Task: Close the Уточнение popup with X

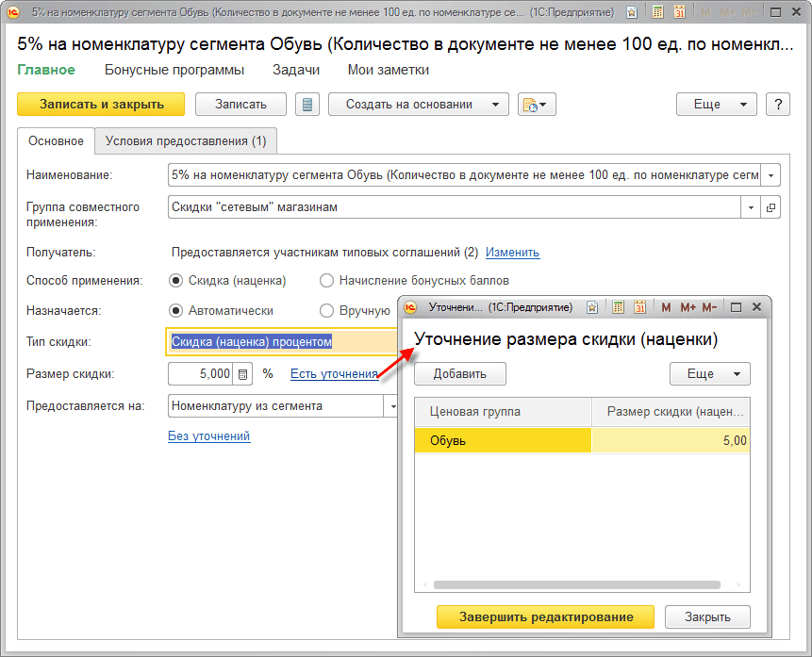Action: [x=756, y=307]
